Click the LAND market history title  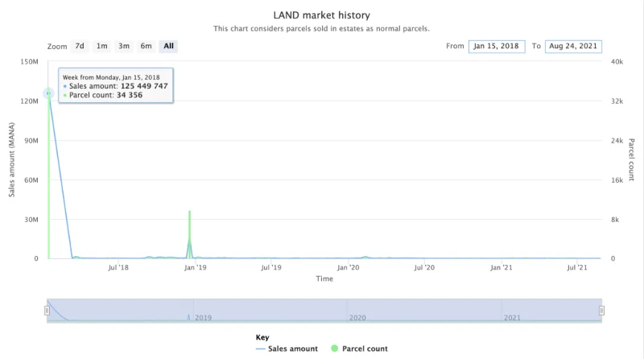click(x=321, y=15)
